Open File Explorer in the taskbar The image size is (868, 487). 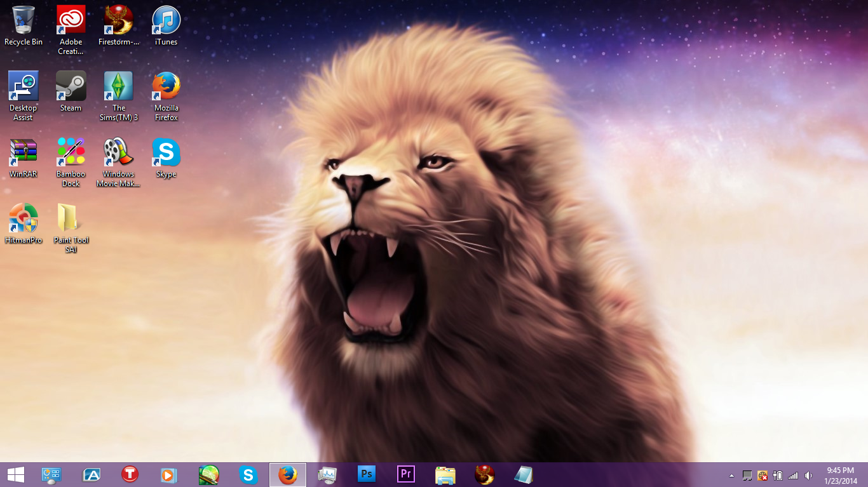click(x=445, y=474)
